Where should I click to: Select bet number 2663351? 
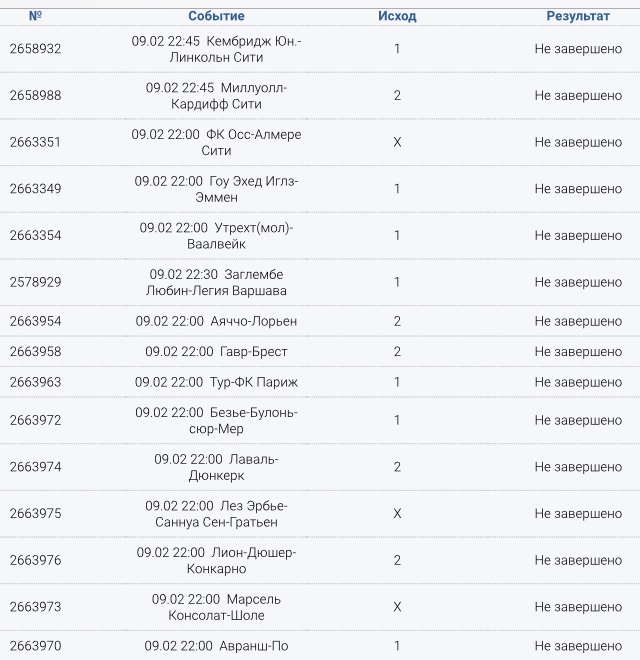click(35, 142)
